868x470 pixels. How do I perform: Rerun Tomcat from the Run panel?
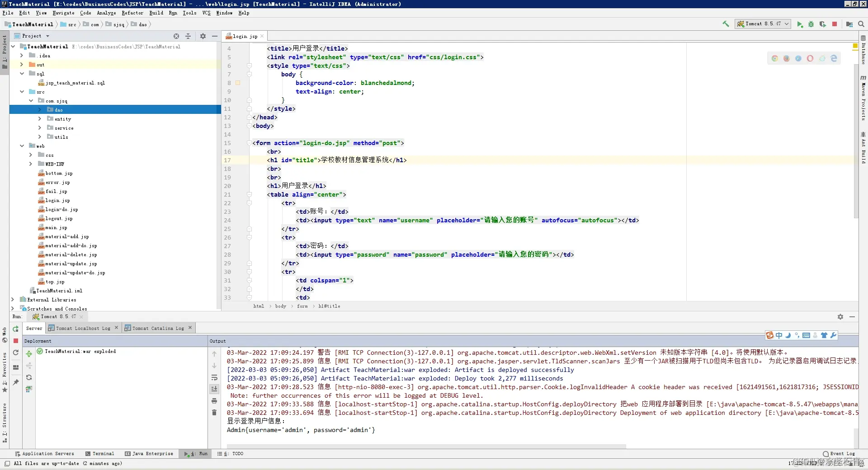pos(16,329)
